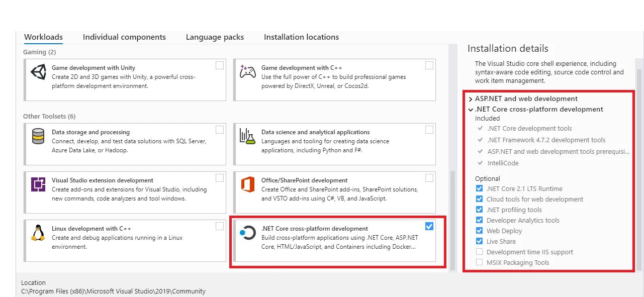Image resolution: width=644 pixels, height=297 pixels.
Task: Go to Installation locations tab
Action: click(301, 37)
